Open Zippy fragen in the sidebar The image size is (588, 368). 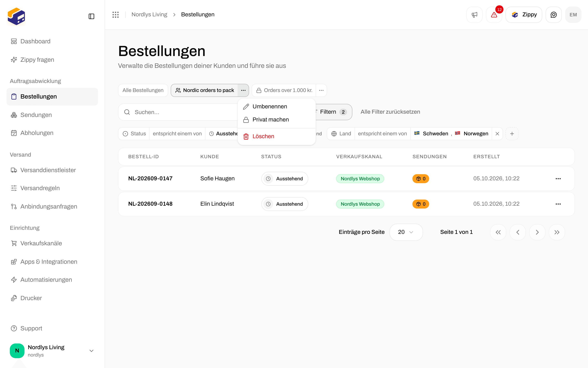click(52, 60)
